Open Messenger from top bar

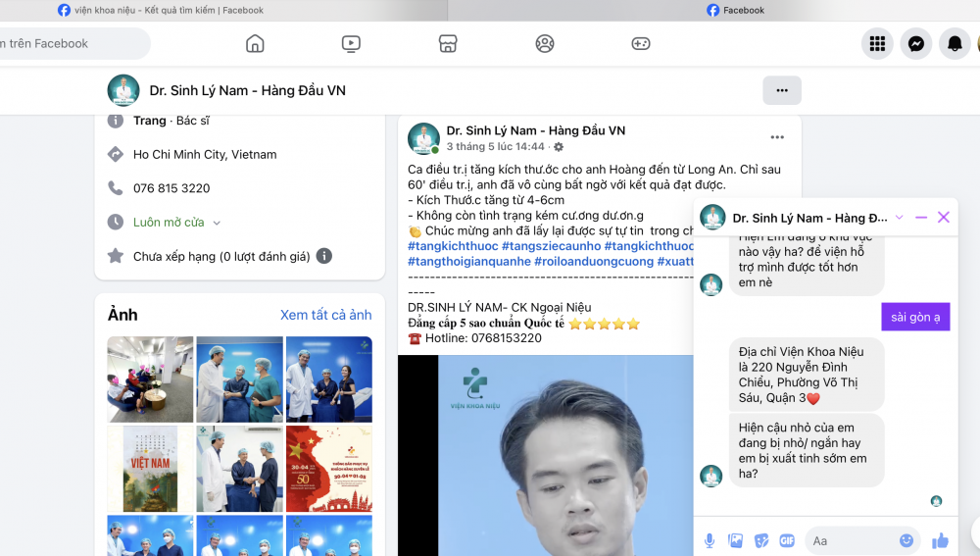(x=916, y=44)
